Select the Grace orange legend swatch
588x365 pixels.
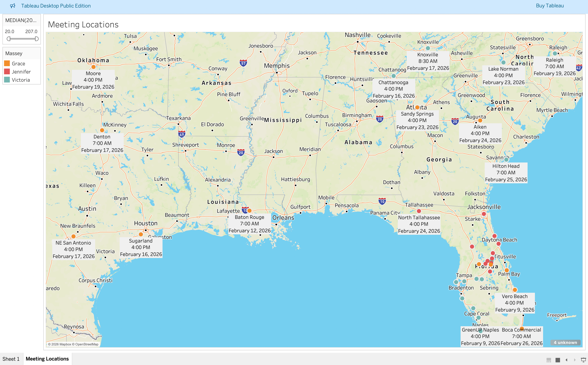pos(7,63)
